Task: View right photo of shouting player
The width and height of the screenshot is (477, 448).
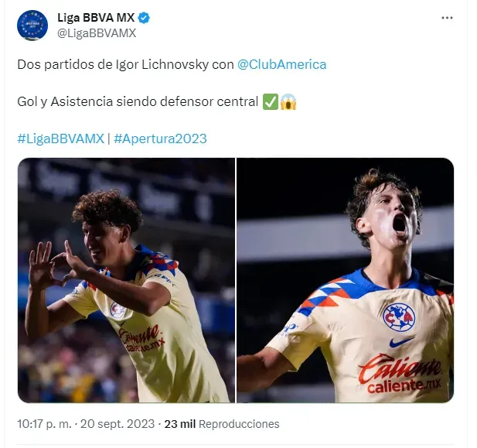Action: [x=346, y=280]
